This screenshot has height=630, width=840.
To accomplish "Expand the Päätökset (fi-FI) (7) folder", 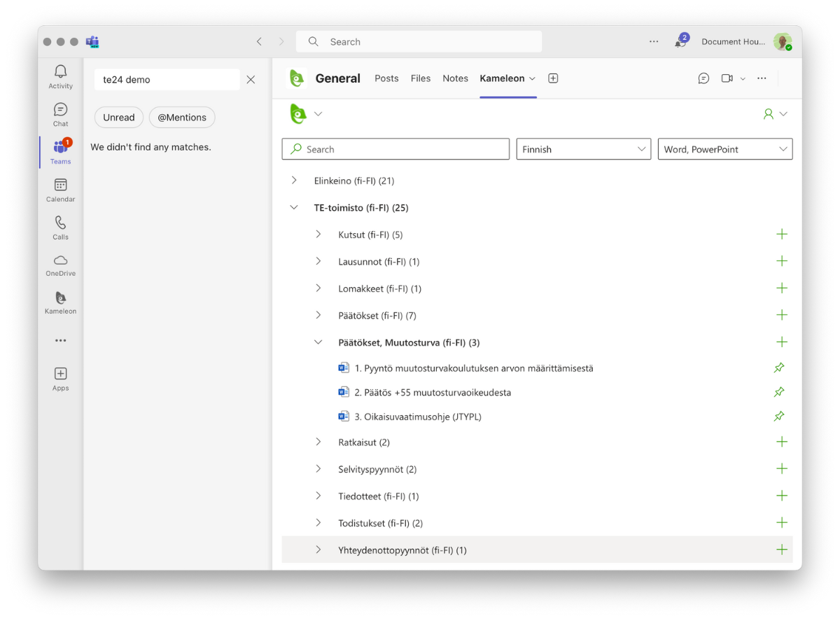I will click(x=318, y=315).
